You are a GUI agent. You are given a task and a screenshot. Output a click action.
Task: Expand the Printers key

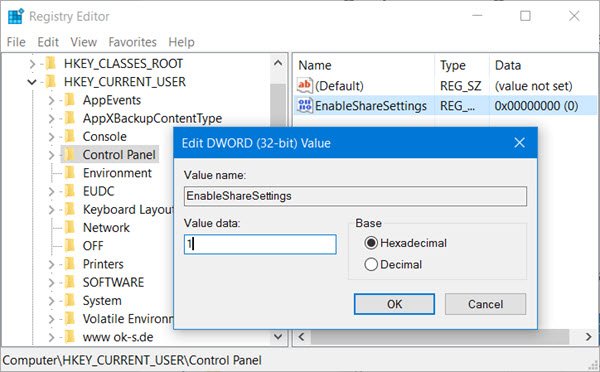(51, 264)
